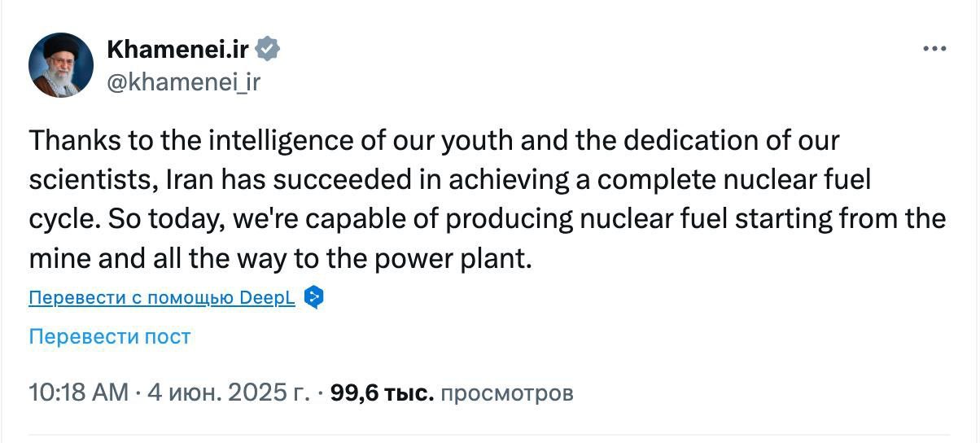Click the "Перевести с помощью DeepL" link
980x443 pixels.
(162, 298)
